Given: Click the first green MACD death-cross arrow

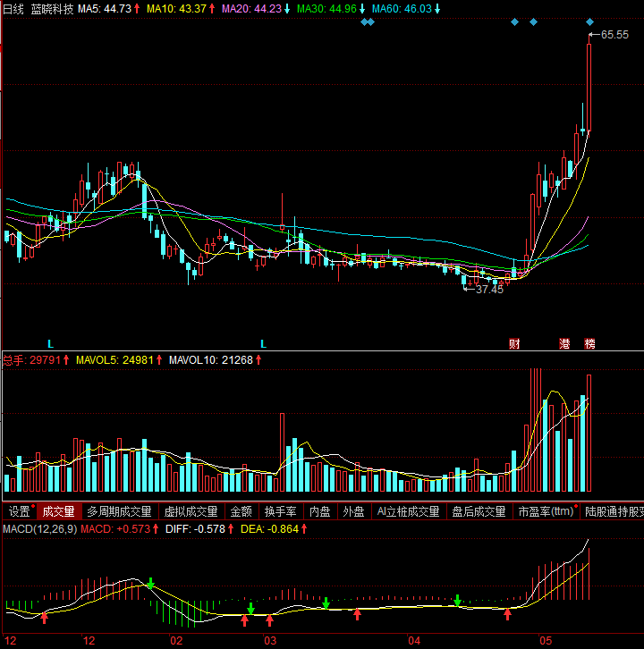Looking at the screenshot, I should [151, 583].
